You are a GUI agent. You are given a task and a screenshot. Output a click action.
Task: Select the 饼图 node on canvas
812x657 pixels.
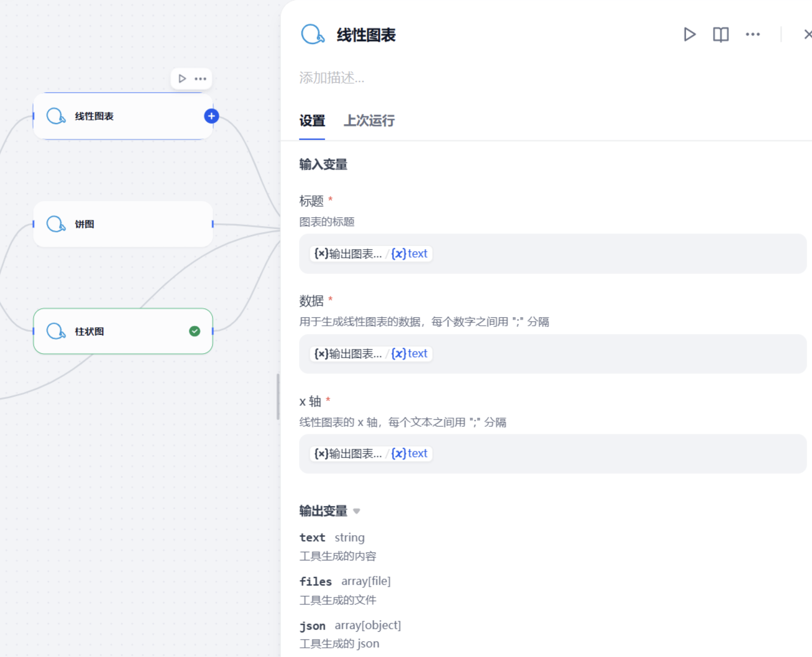(123, 224)
